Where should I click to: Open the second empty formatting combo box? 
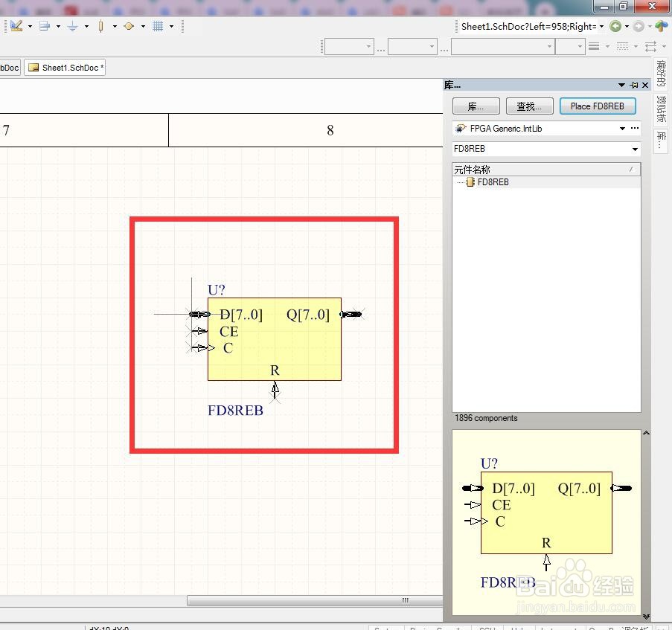[x=412, y=46]
